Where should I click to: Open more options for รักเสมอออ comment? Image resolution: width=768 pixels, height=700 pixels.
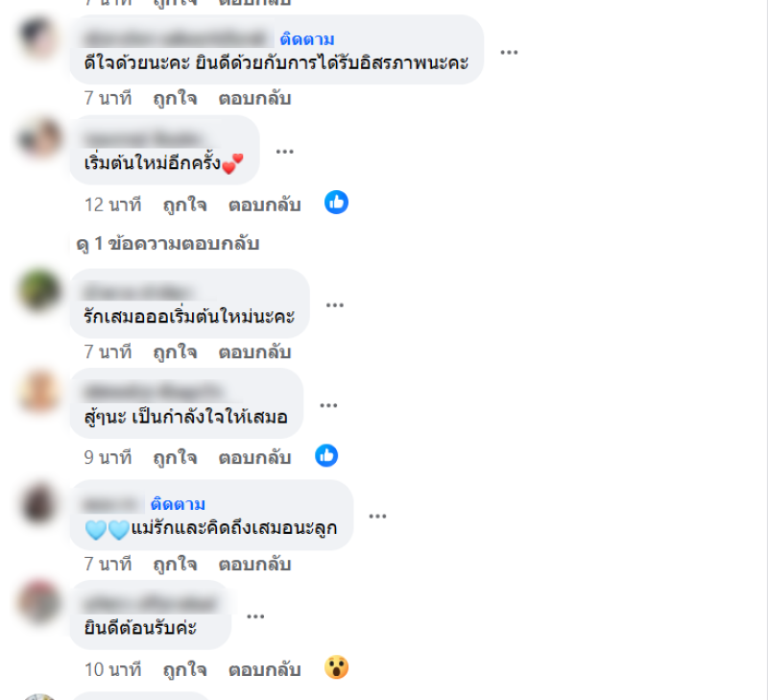(x=334, y=305)
